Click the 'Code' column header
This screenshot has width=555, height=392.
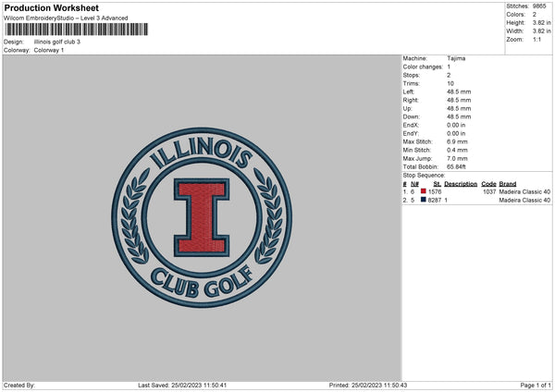(x=488, y=184)
